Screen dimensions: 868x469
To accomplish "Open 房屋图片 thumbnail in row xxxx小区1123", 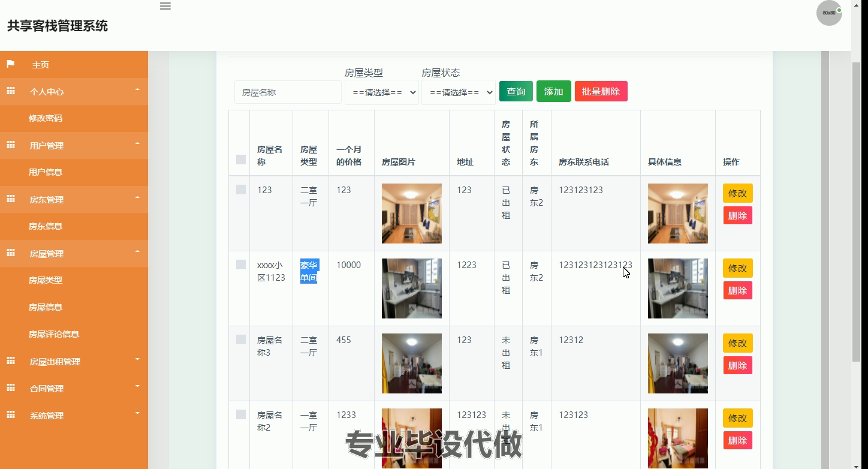I will tap(412, 288).
